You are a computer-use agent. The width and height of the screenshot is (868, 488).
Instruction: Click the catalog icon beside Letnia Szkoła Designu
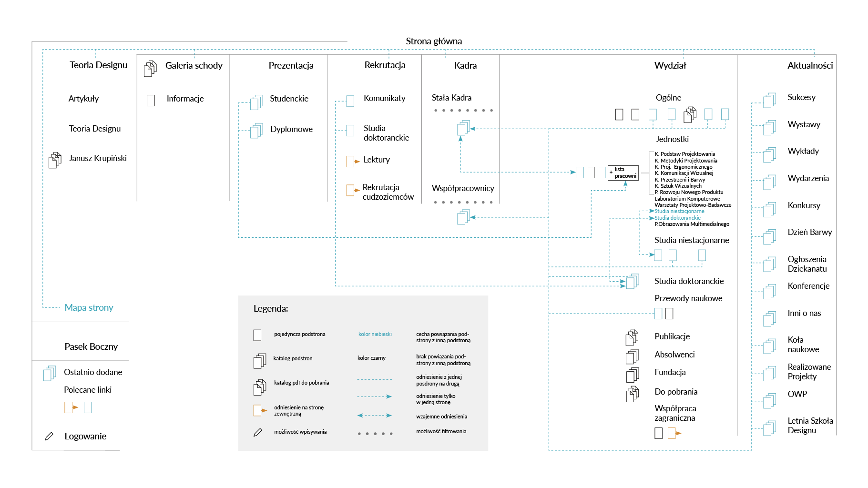click(x=769, y=427)
